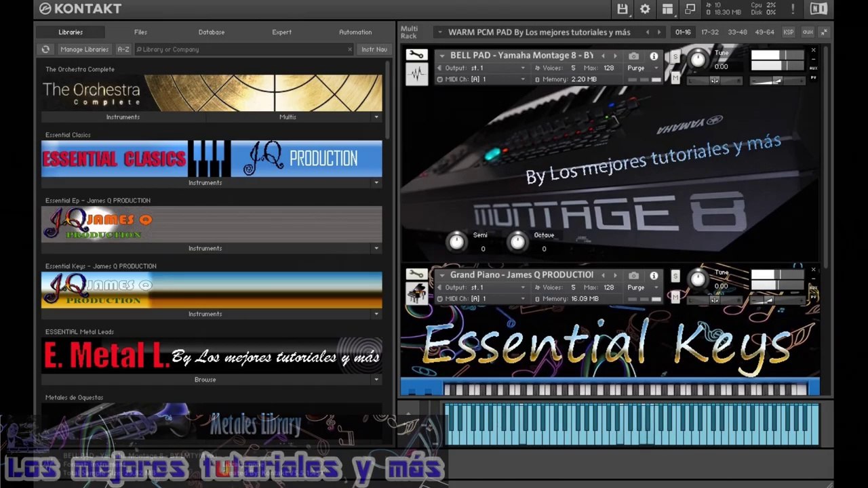868x488 pixels.
Task: Go to previous Grand Piano preset
Action: pyautogui.click(x=603, y=275)
